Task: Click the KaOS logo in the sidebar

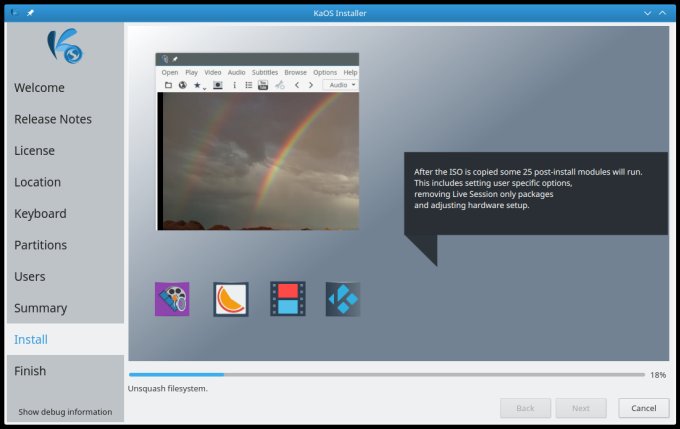Action: tap(65, 46)
